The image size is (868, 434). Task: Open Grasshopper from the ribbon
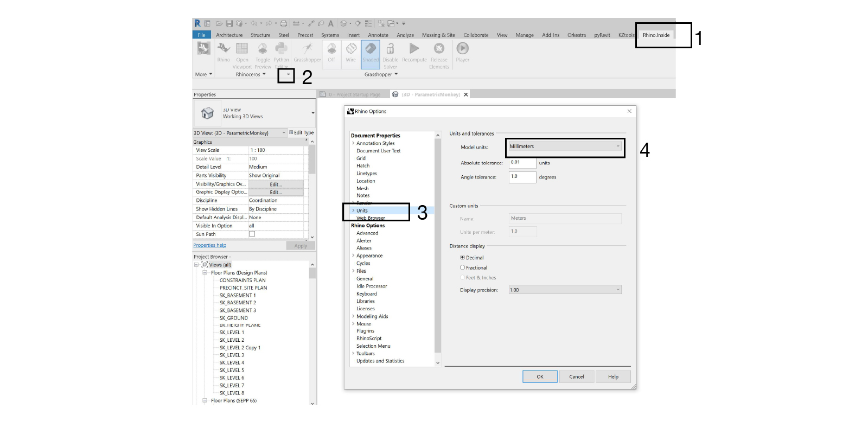(307, 50)
